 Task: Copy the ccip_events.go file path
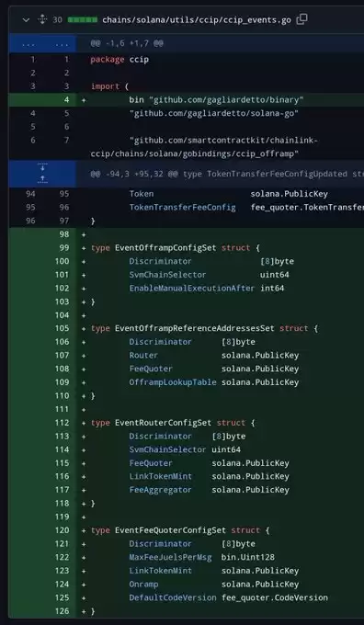pos(301,19)
